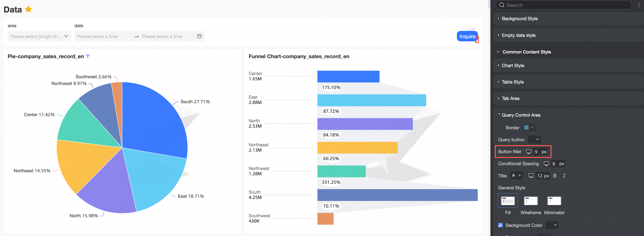Image resolution: width=644 pixels, height=236 pixels.
Task: Open the date range calendar icon
Action: tap(199, 36)
